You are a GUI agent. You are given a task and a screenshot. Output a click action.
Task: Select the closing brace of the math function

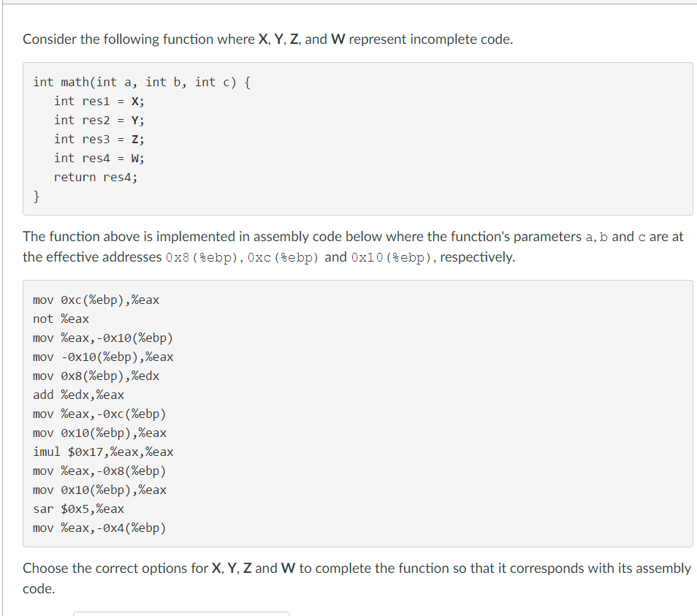click(x=36, y=196)
